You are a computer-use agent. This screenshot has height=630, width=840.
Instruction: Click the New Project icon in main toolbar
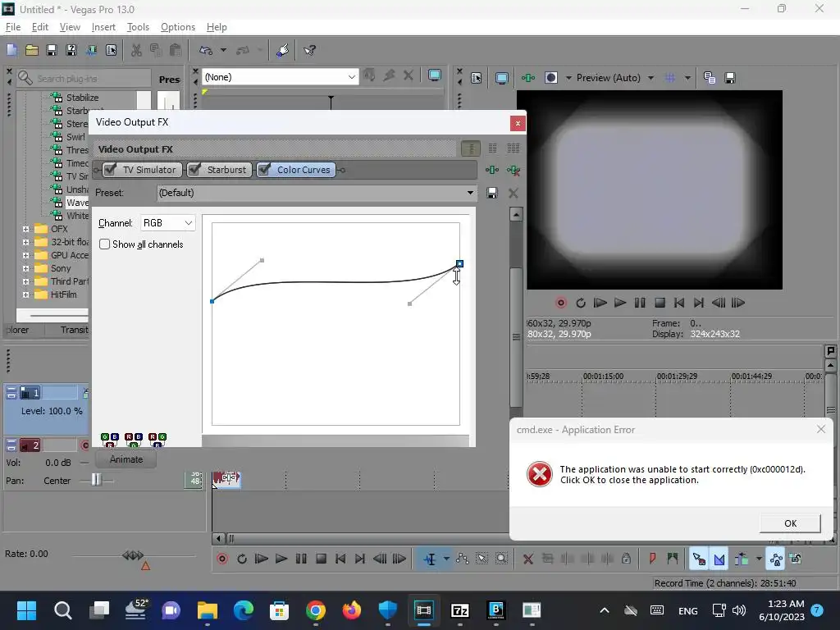11,50
